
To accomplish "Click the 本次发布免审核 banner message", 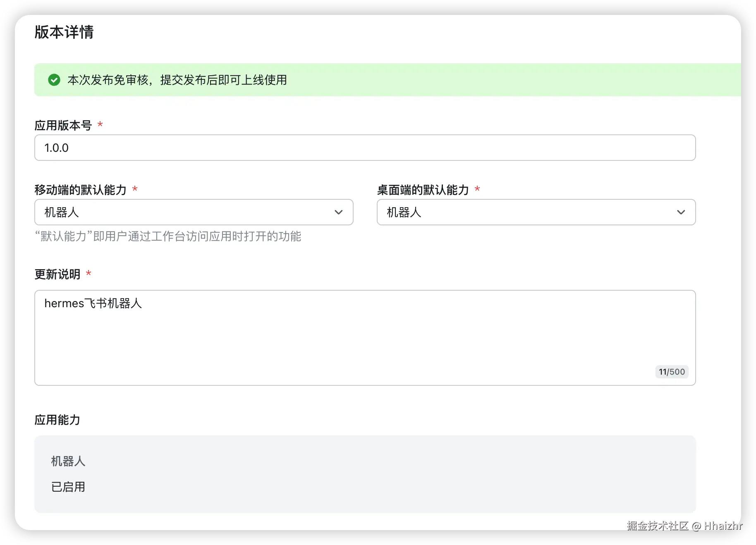I will [177, 80].
